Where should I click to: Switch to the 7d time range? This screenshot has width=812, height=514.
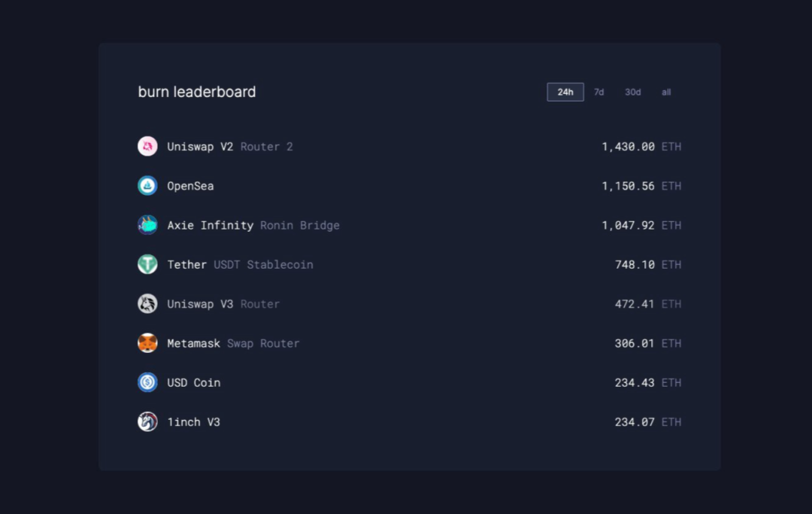(x=598, y=92)
